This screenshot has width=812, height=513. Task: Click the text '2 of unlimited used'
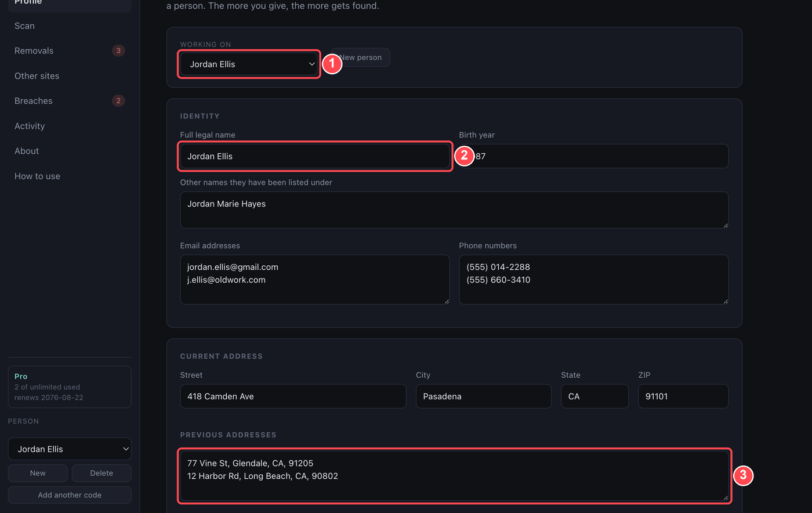[x=47, y=387]
